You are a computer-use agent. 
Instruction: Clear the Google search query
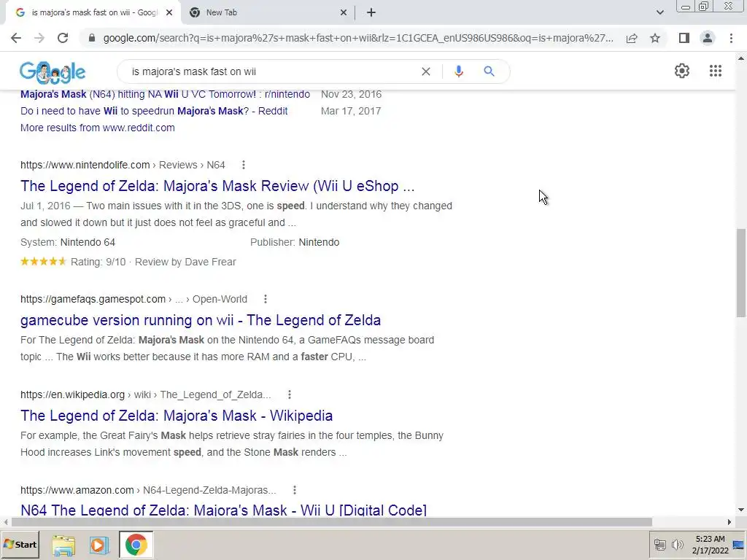pos(426,71)
